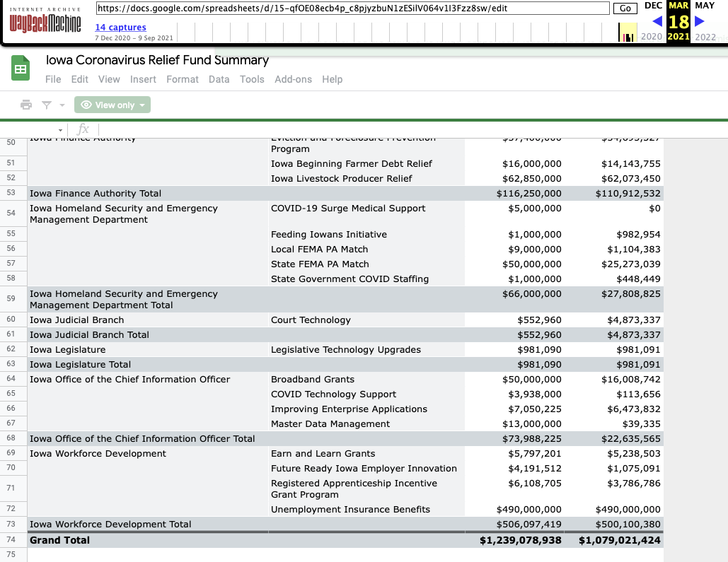Click the Wayback Machine logo
Viewport: 728px width, 562px height.
45,21
